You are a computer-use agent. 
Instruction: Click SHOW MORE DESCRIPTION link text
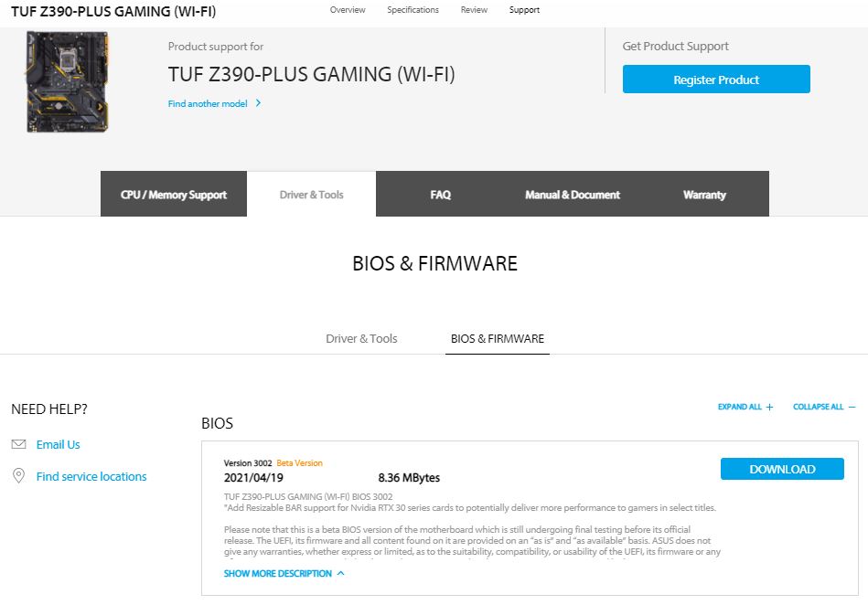point(278,574)
